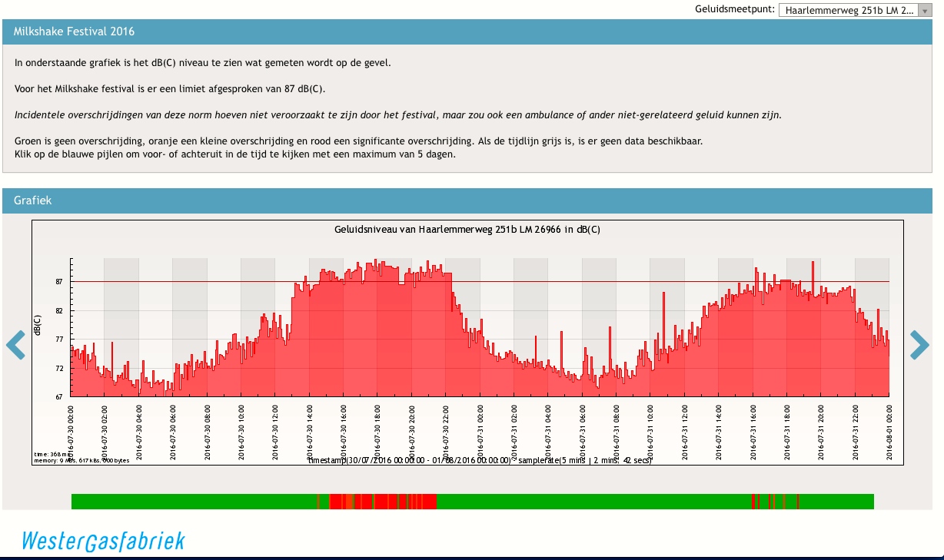Click the sentence 'Voor het Milkshake festival is er een limiet'
Viewport: 944px width, 560px height.
click(170, 88)
